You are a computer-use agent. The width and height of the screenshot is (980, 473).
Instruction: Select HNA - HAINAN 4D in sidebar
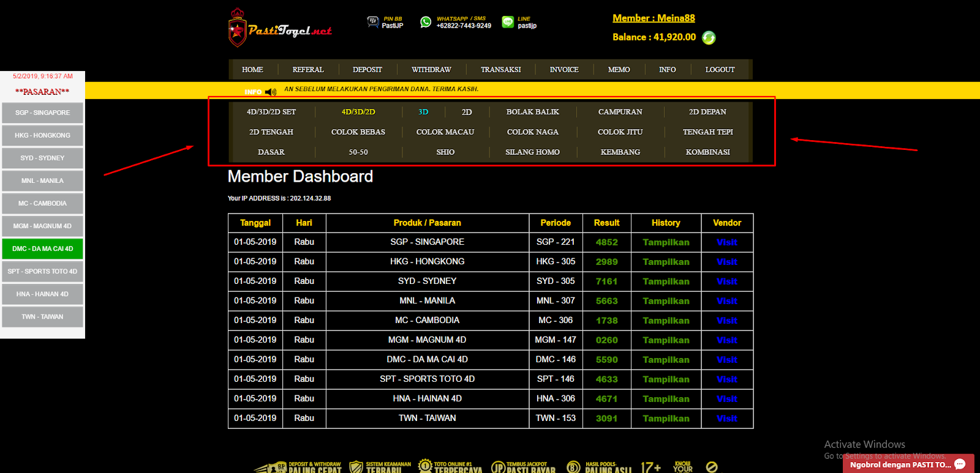tap(42, 294)
